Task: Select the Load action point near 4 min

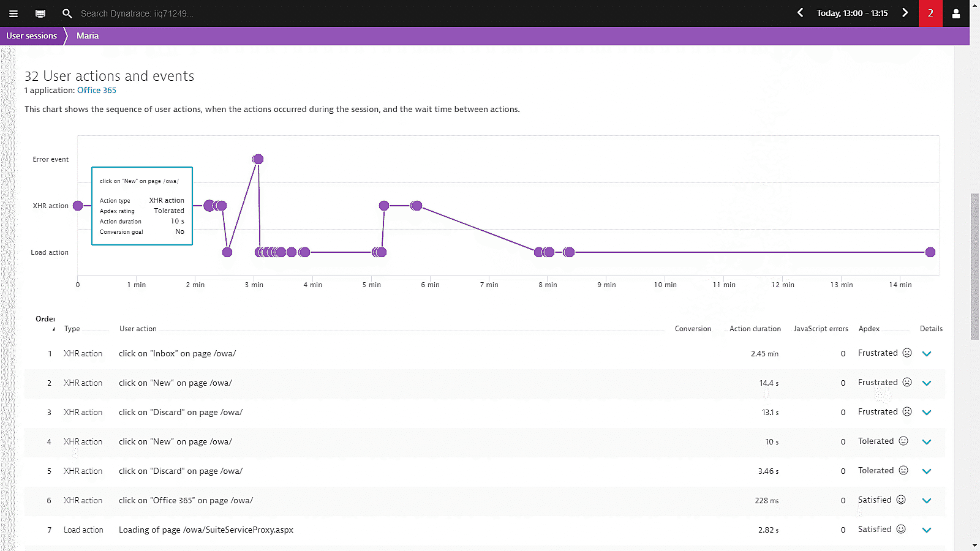Action: tap(304, 252)
